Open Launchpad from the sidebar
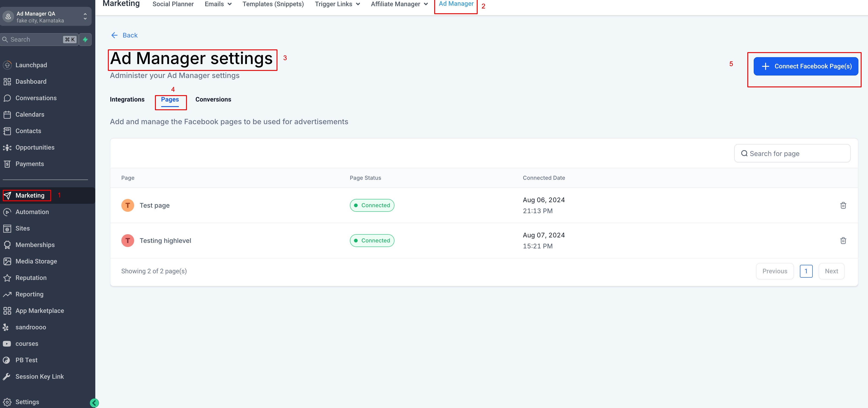This screenshot has width=868, height=408. click(x=31, y=65)
